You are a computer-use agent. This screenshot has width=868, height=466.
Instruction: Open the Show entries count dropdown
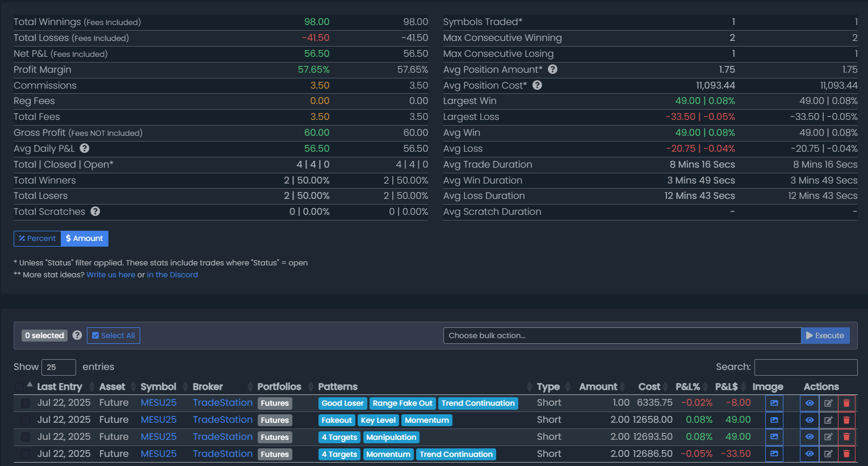pos(58,367)
